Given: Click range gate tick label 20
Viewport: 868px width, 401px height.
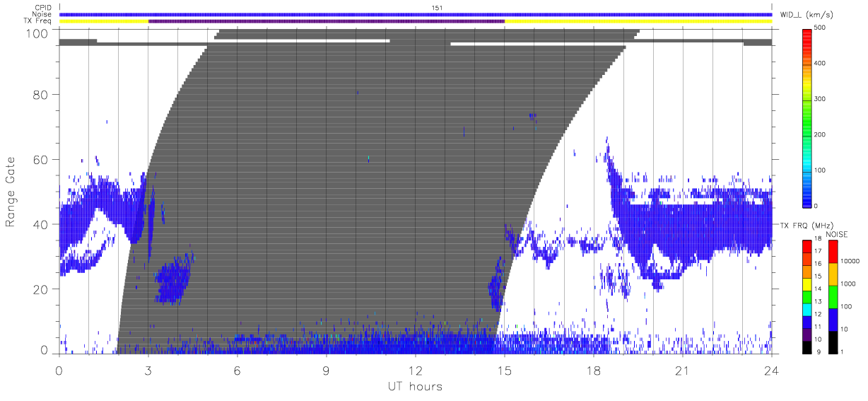Looking at the screenshot, I should coord(42,290).
